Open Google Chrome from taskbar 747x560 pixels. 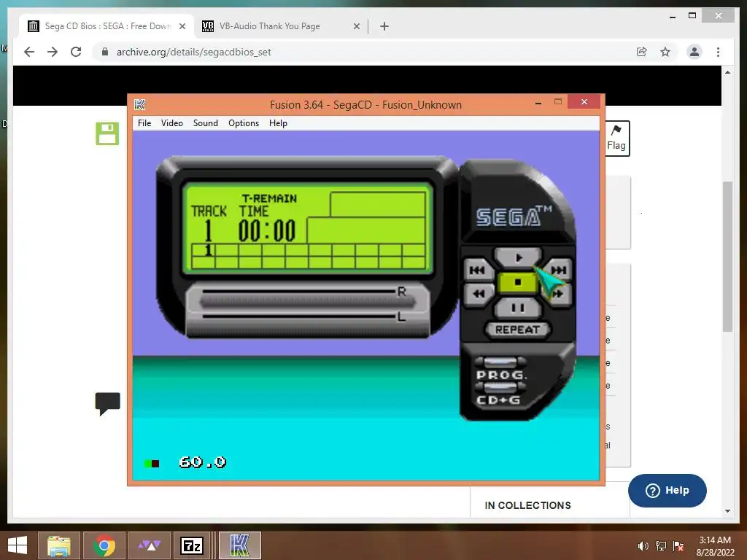pos(104,545)
